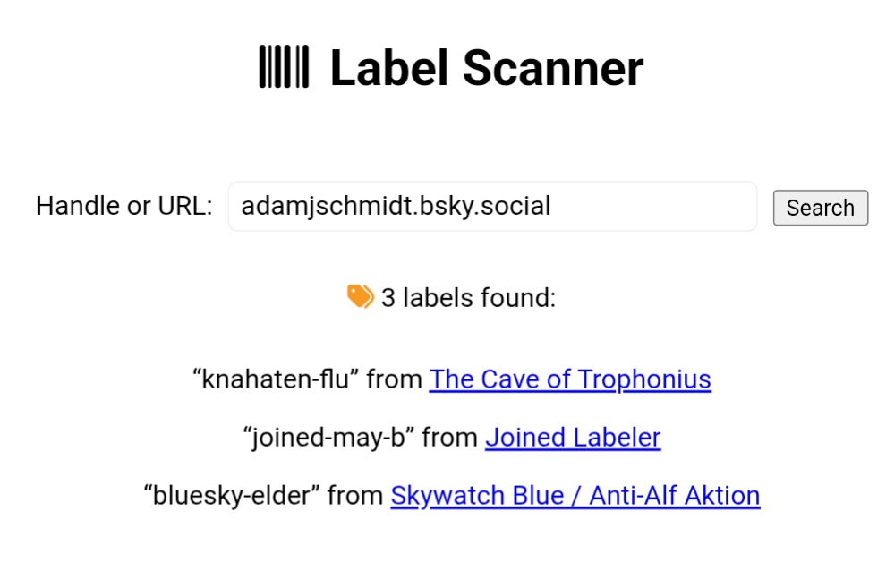
Task: Click "from" before Joined Labeler
Action: [450, 438]
